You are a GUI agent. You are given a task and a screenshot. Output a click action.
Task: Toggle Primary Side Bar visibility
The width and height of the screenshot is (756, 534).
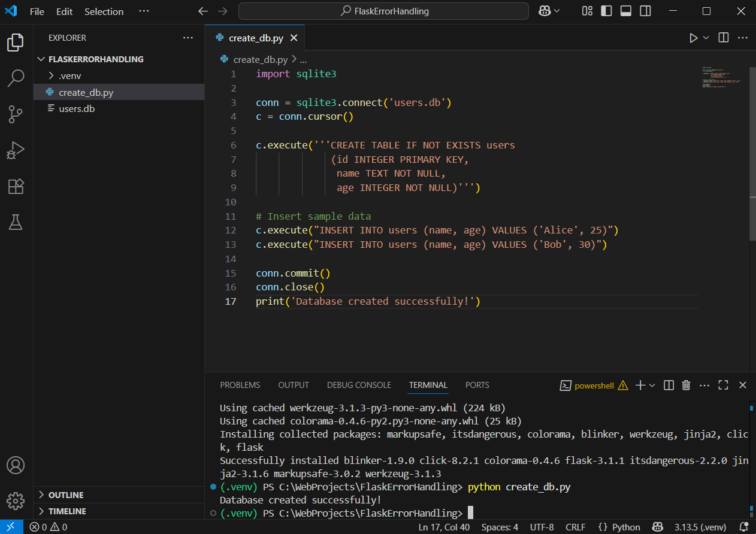pyautogui.click(x=606, y=11)
